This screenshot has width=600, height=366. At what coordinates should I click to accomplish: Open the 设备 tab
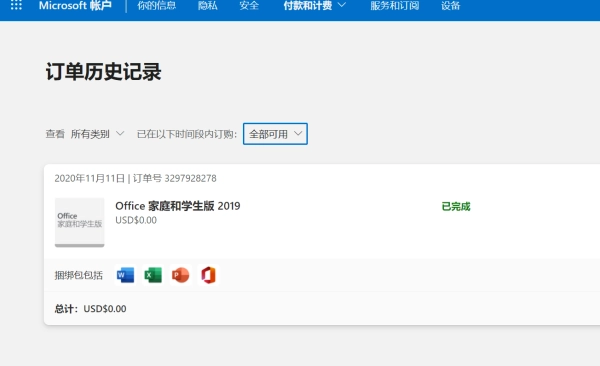coord(450,5)
